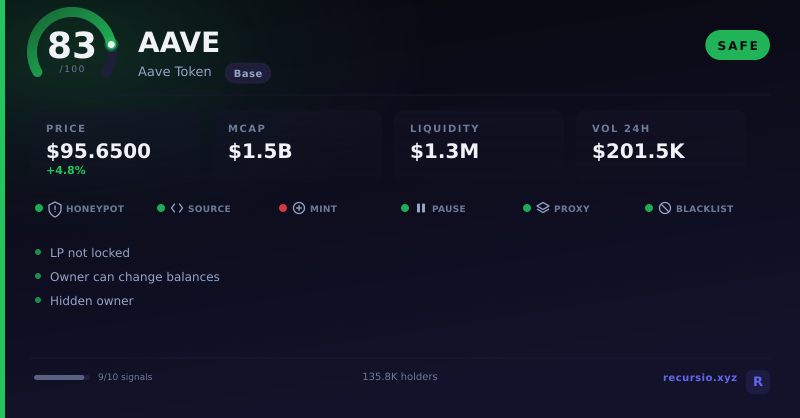Open the recursio.xyz link

click(699, 378)
